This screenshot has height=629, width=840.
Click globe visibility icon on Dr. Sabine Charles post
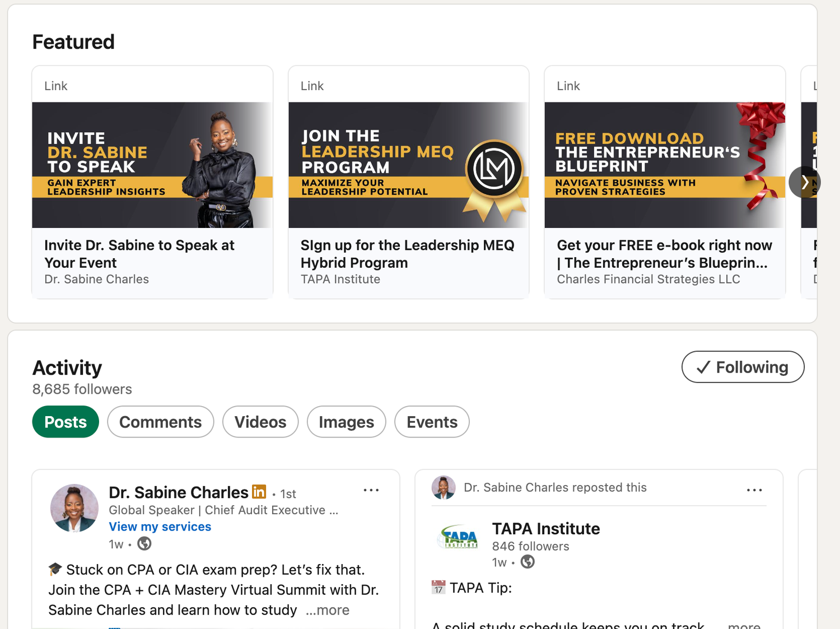pos(144,543)
